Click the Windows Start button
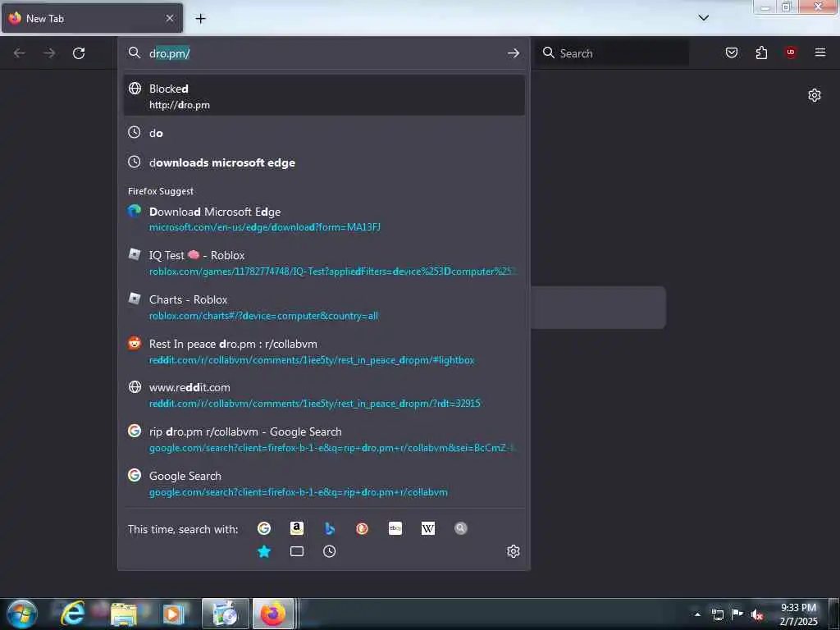840x630 pixels. 21,614
